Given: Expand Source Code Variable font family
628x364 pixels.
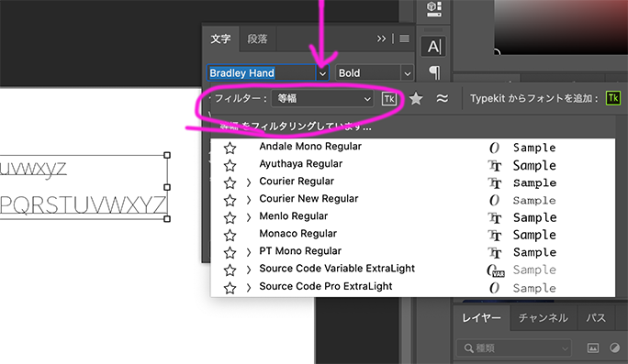Looking at the screenshot, I should pos(249,270).
